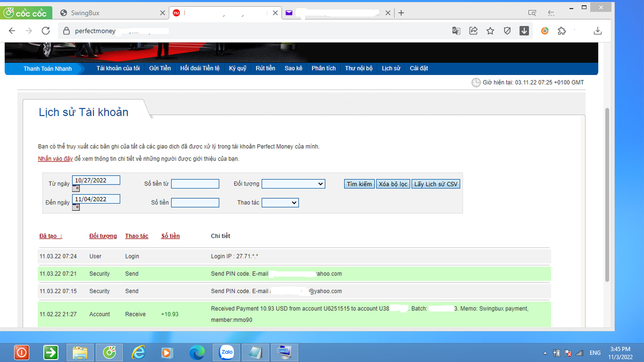The width and height of the screenshot is (644, 362).
Task: Show hidden system tray icons arrow
Action: pos(546,353)
